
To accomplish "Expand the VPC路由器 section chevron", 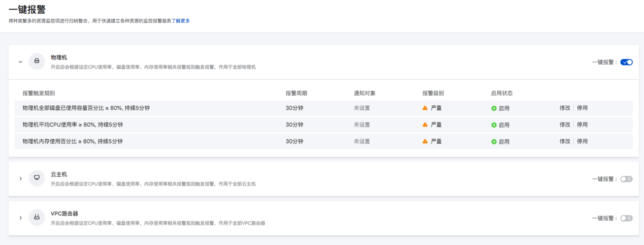I will pos(21,218).
